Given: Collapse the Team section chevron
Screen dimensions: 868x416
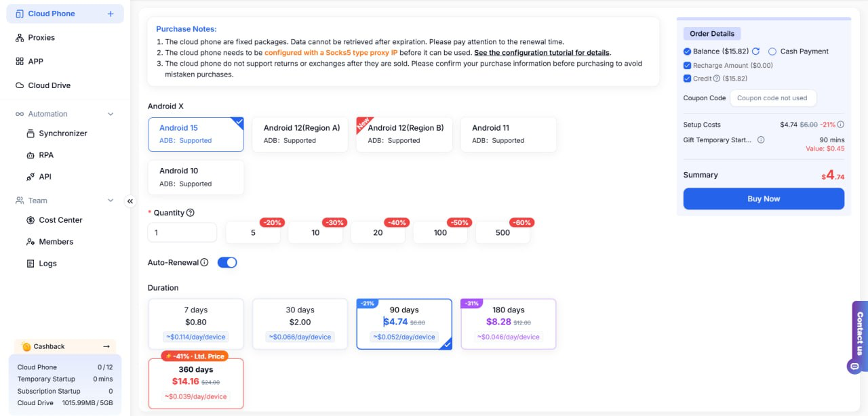Looking at the screenshot, I should tap(111, 201).
